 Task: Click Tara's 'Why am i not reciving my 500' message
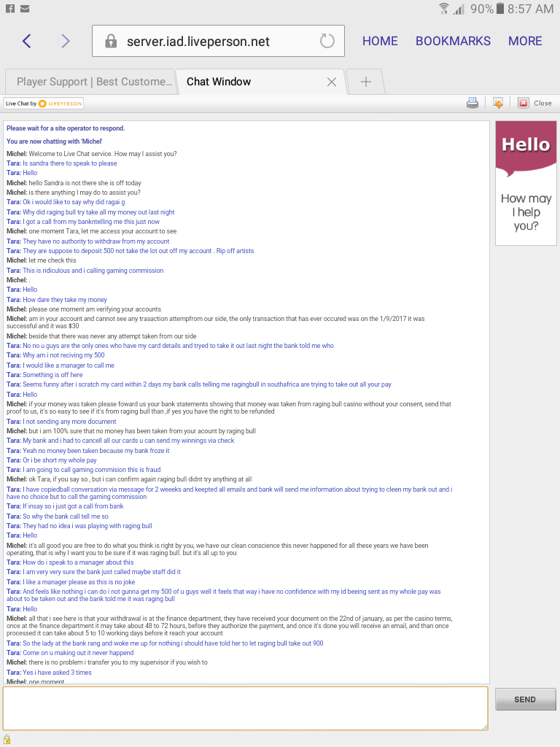pos(55,355)
